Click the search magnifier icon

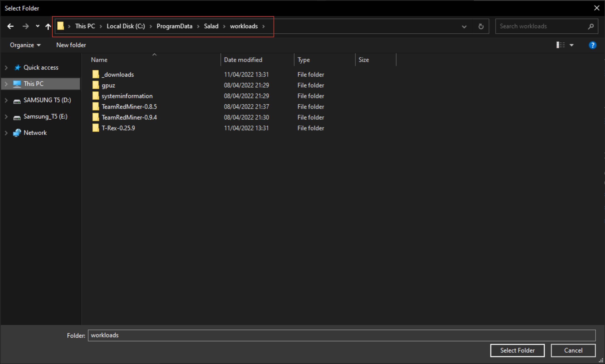click(591, 26)
